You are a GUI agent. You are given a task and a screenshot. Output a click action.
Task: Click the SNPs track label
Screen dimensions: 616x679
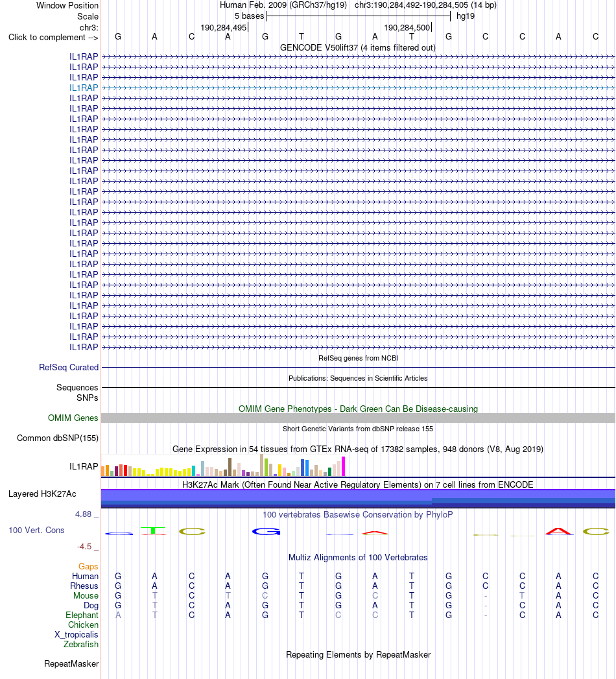88,398
